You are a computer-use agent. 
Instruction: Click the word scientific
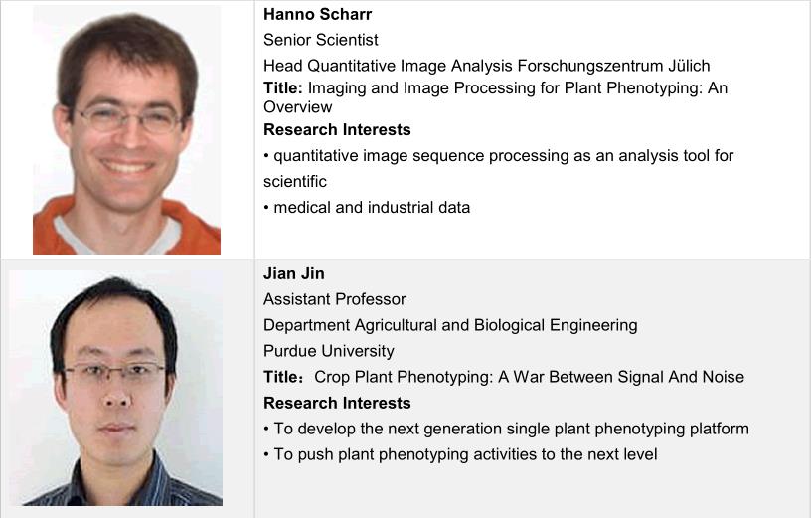(x=295, y=182)
